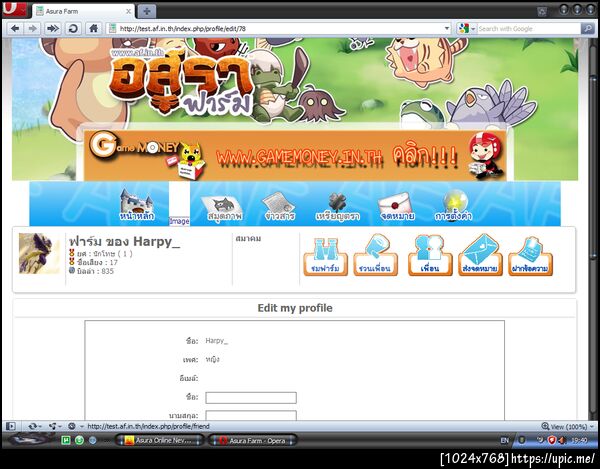Click the search magnifier button
Image resolution: width=600 pixels, height=469 pixels.
coord(588,28)
